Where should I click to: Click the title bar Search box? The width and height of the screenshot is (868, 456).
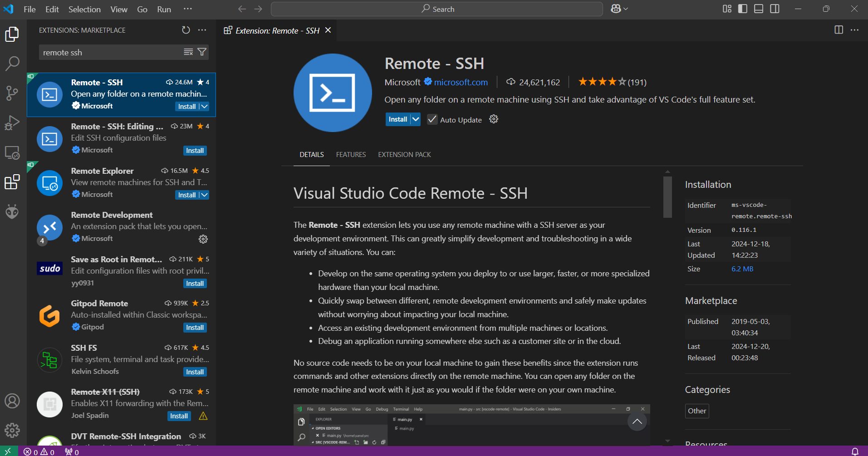click(437, 9)
